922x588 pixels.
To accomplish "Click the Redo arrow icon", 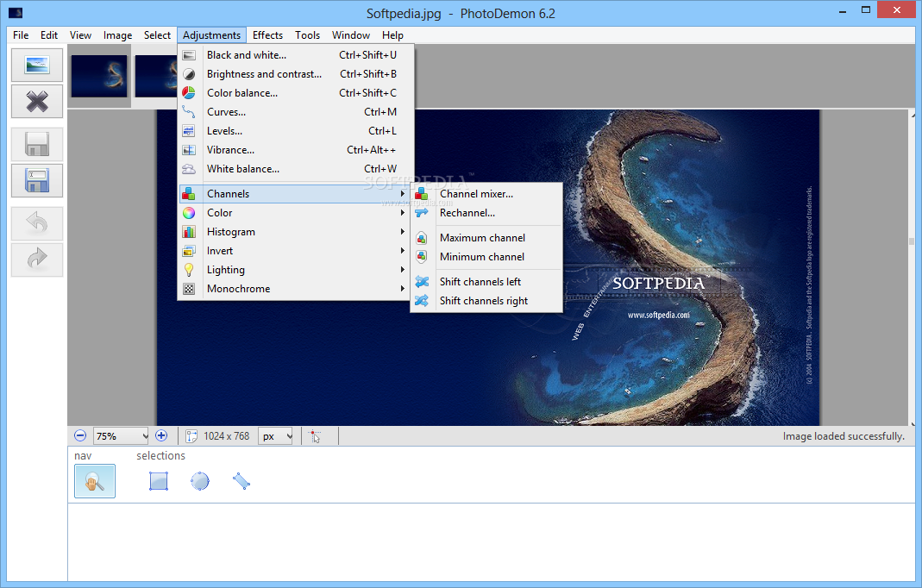I will tap(37, 260).
